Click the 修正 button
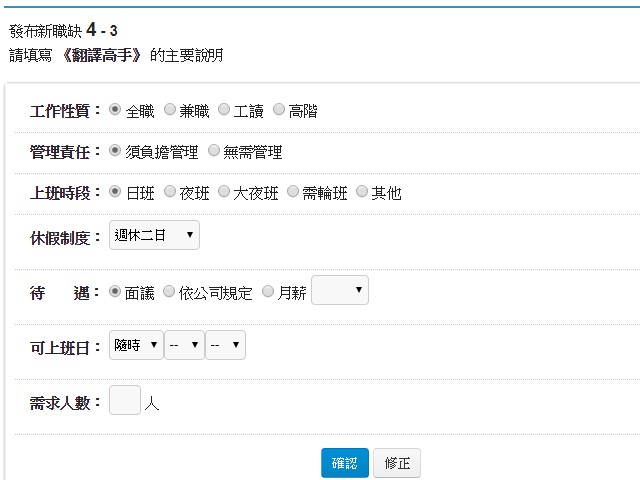This screenshot has height=480, width=640. [x=397, y=464]
